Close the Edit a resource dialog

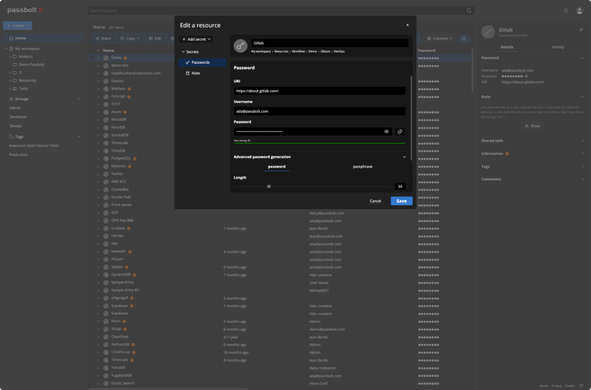tap(407, 25)
